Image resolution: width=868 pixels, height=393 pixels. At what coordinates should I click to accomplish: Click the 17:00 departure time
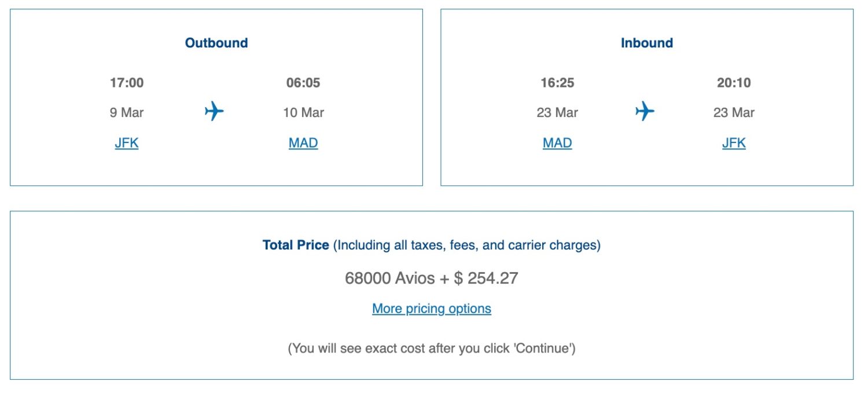(x=126, y=83)
